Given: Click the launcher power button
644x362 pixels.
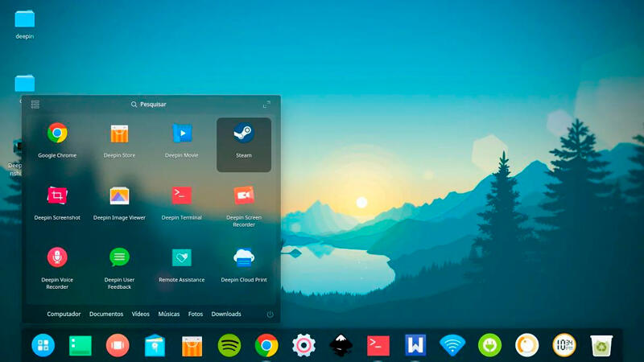Looking at the screenshot, I should (270, 314).
